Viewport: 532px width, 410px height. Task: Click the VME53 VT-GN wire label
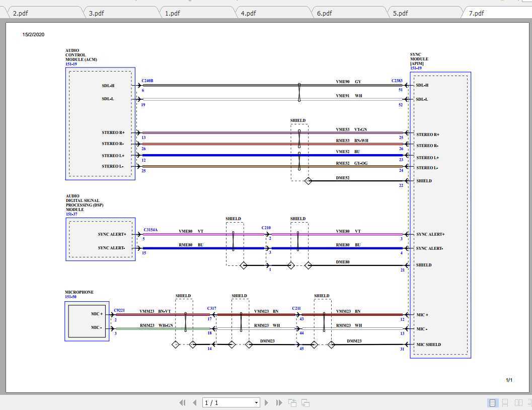click(x=351, y=129)
